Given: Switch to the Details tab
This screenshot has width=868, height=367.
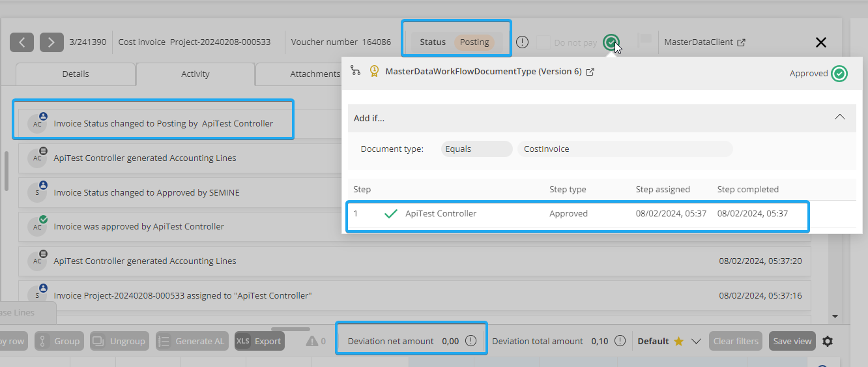Looking at the screenshot, I should 76,74.
